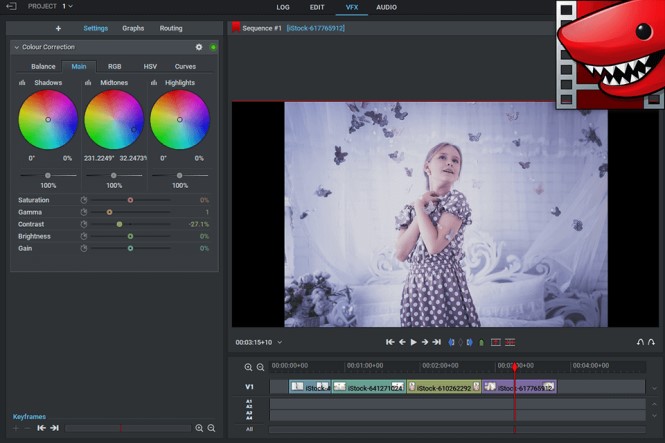Screen dimensions: 665x443
Task: Select the Curves sub-tab
Action: point(185,67)
